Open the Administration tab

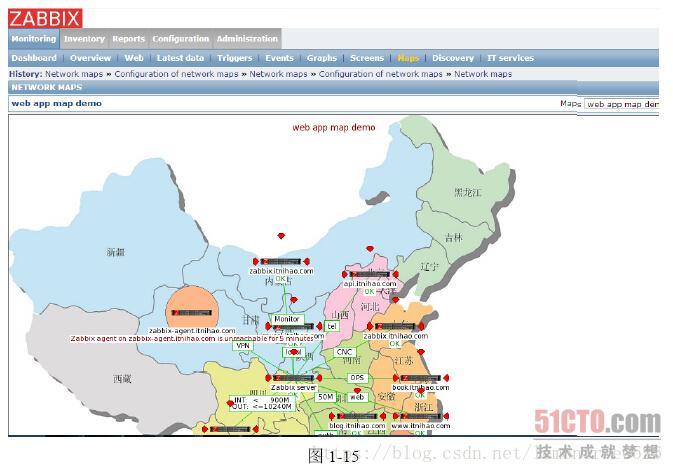247,39
